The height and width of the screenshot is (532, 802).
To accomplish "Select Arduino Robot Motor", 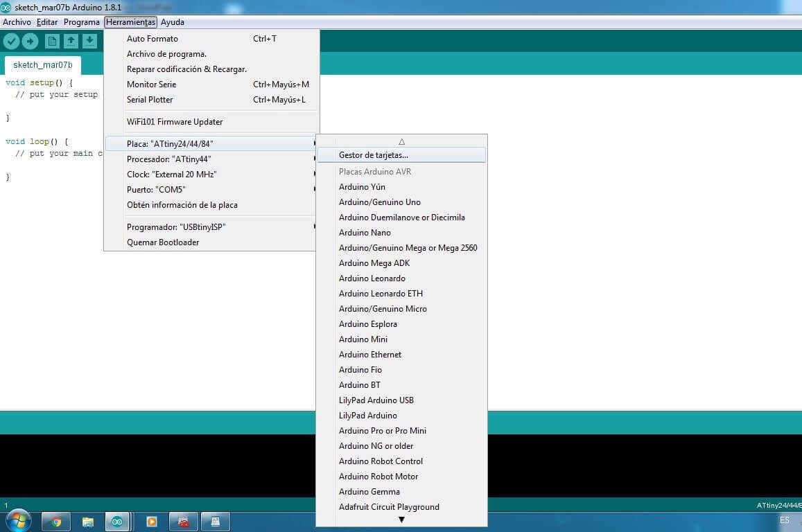I will click(x=401, y=477).
